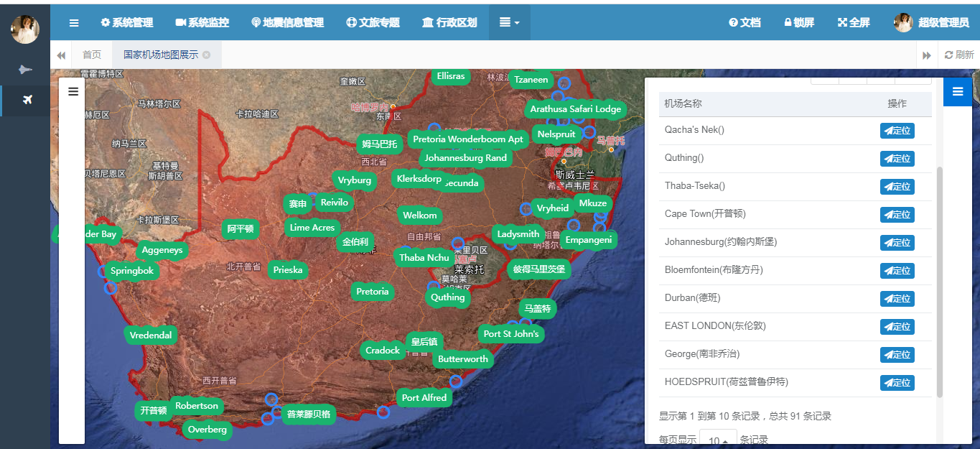Select the active airplane icon in the sidebar
Viewport: 980px width, 449px height.
(27, 99)
